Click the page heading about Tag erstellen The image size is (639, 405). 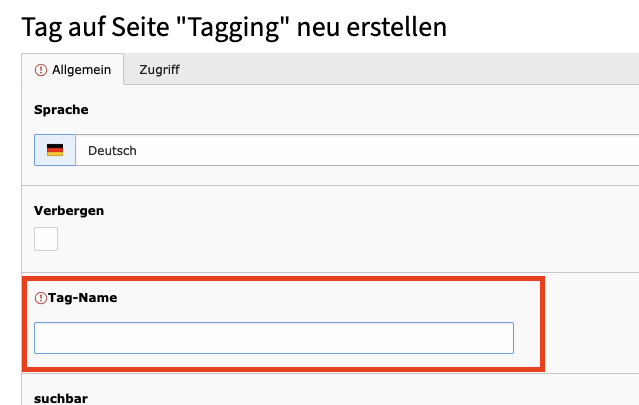(x=234, y=27)
